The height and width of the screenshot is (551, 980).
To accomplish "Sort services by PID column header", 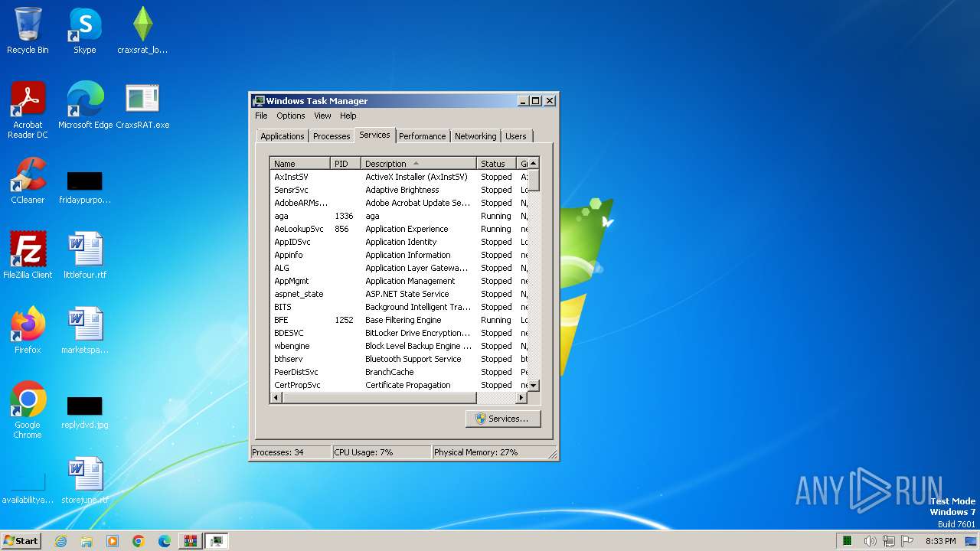I will click(345, 164).
